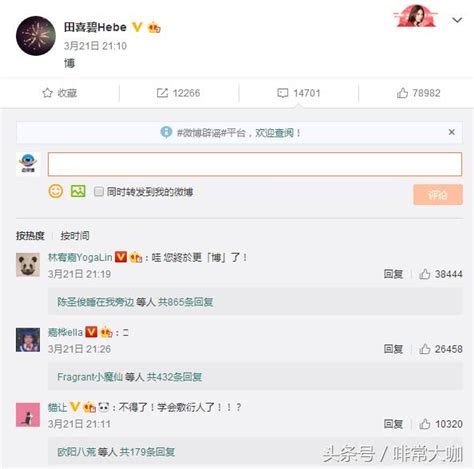Click the orange 评论 submit button
This screenshot has width=474, height=469.
(x=438, y=195)
